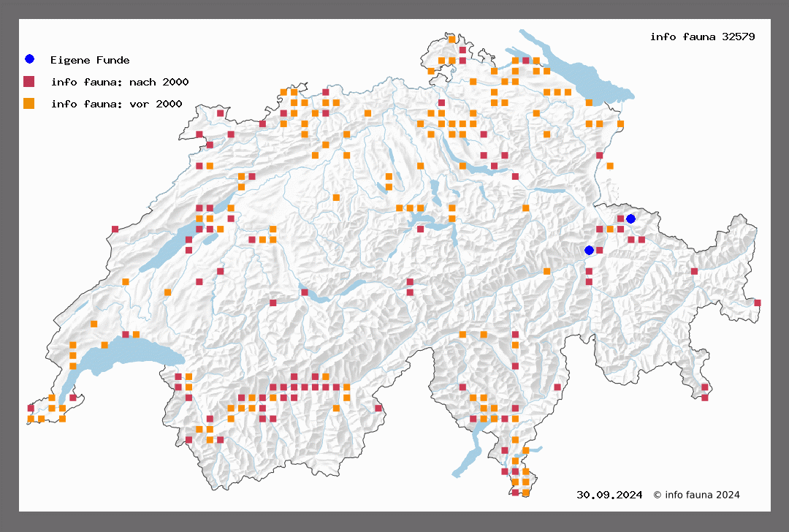Click the lower-left blue map dot
Screen dimensions: 789x532
point(589,250)
